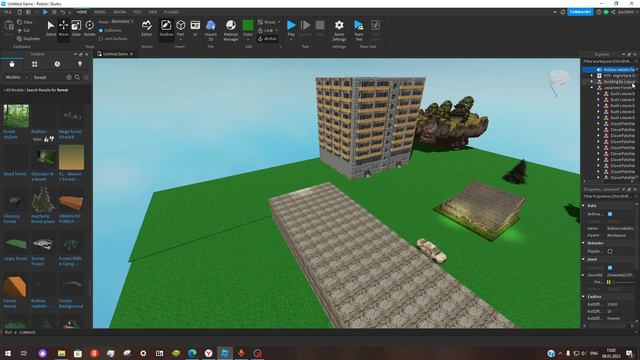Toggle the PlayOnRemove checkbox in Properties

click(610, 251)
